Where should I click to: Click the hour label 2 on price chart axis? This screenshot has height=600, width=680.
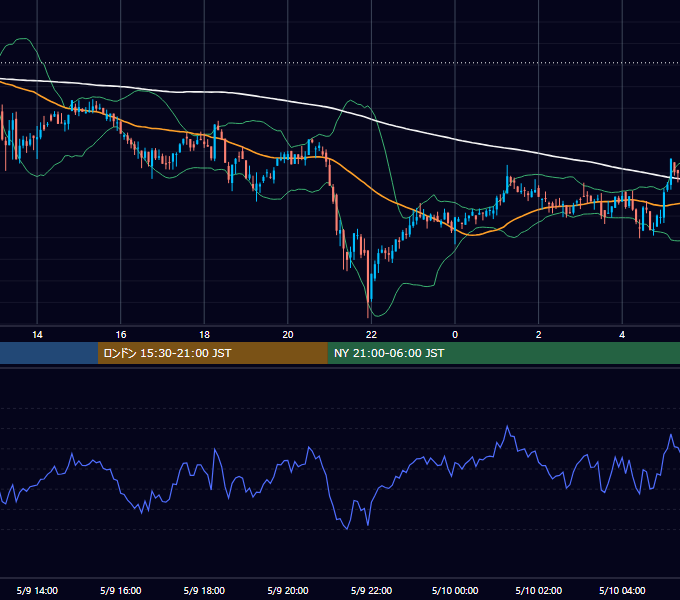[539, 335]
